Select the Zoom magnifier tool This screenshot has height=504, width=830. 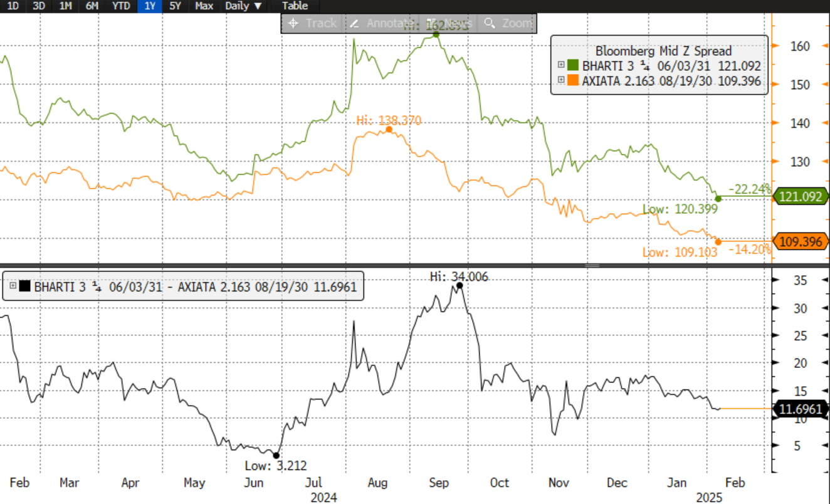(508, 23)
